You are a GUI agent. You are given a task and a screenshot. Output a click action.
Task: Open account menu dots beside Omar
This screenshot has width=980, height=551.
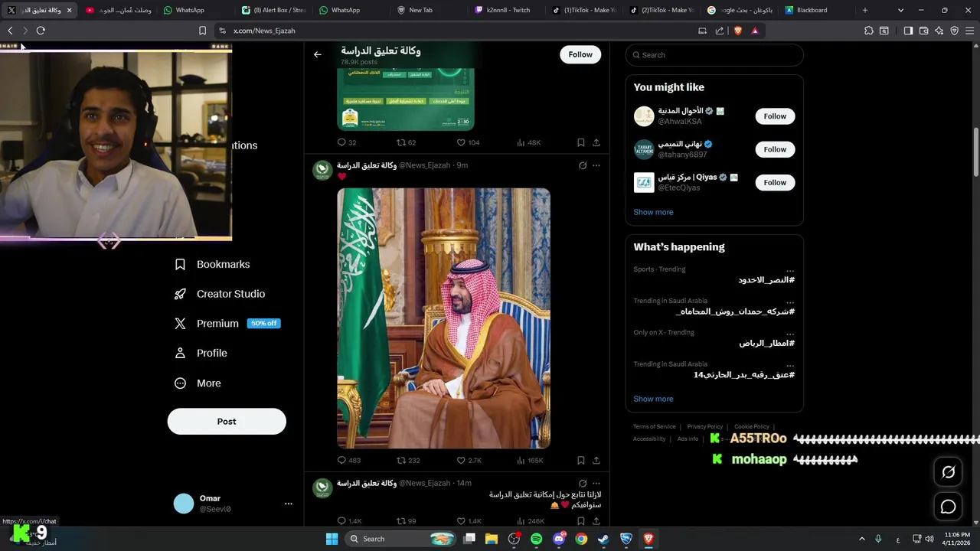(289, 504)
